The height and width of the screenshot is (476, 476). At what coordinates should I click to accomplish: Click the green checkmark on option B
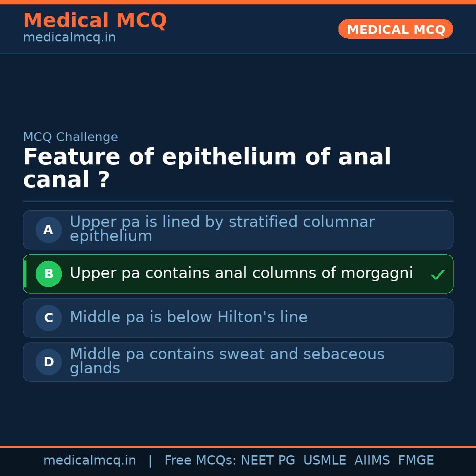(437, 275)
